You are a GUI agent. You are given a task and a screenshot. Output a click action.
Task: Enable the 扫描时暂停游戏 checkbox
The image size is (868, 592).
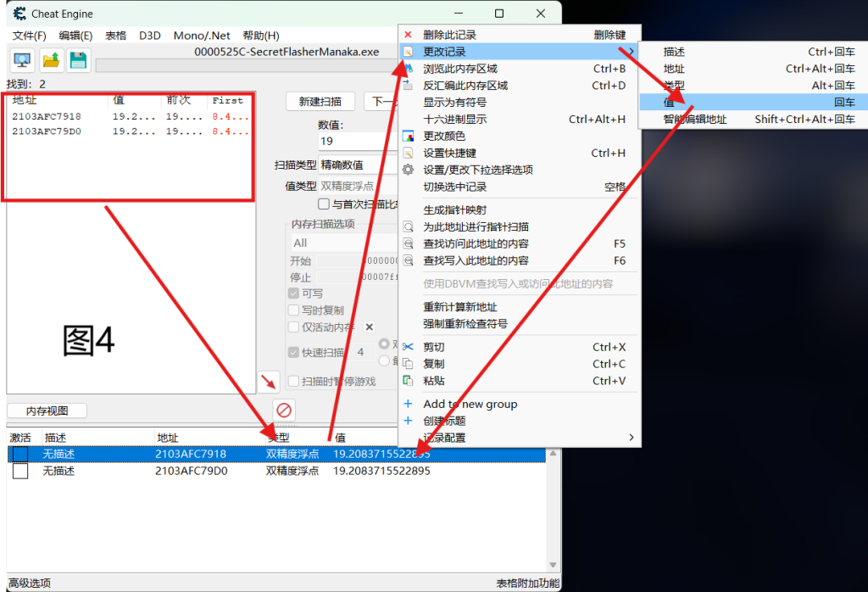294,381
